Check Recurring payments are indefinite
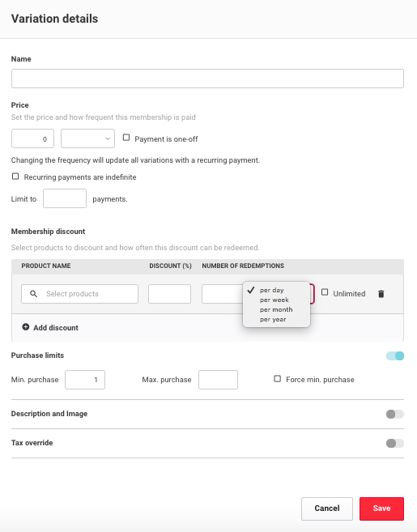 pyautogui.click(x=15, y=176)
